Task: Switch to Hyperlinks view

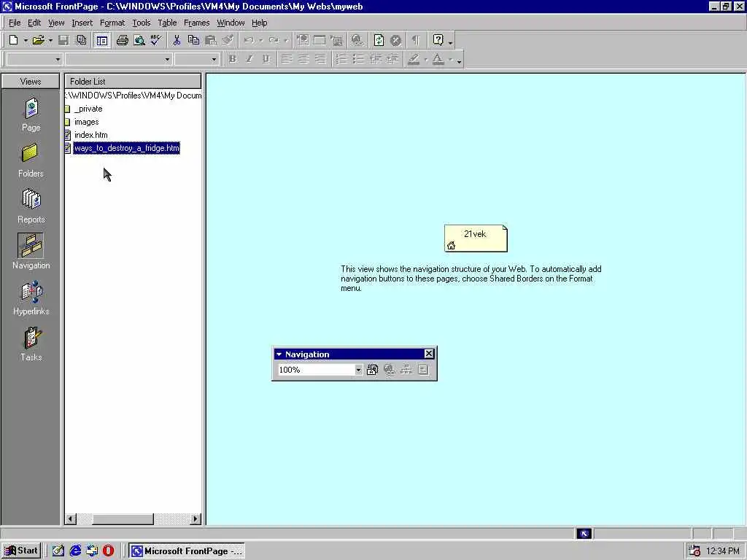Action: point(31,298)
